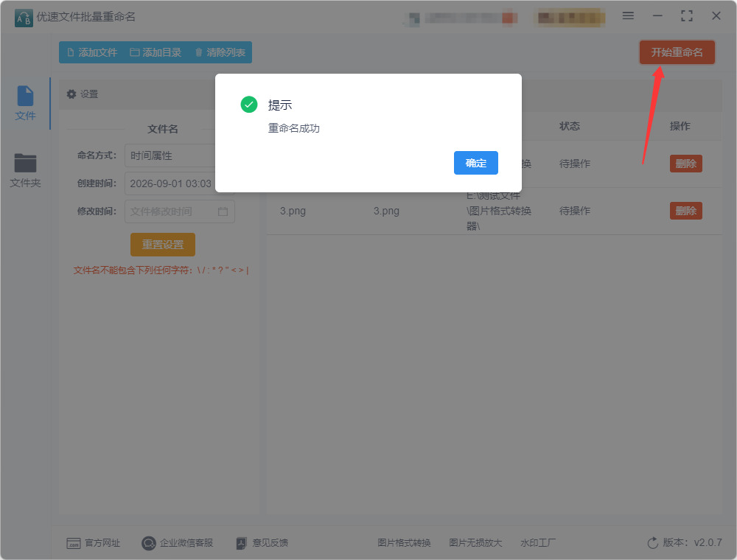Click the 待操作 status in 3.png row
Image resolution: width=737 pixels, height=560 pixels.
coord(574,211)
